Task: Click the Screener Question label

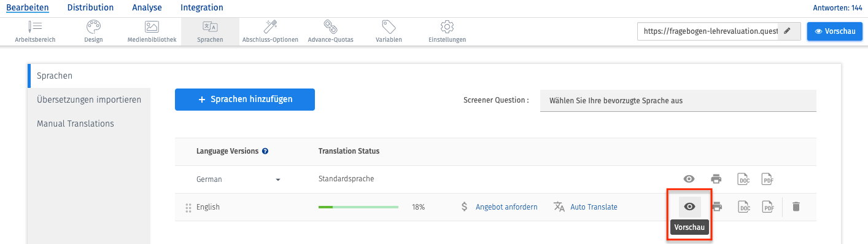Action: click(496, 100)
